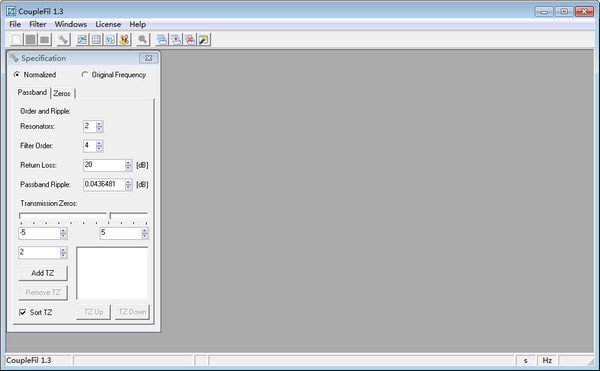Switch to the Passband tab
Screen dimensions: 600x371
pyautogui.click(x=32, y=93)
